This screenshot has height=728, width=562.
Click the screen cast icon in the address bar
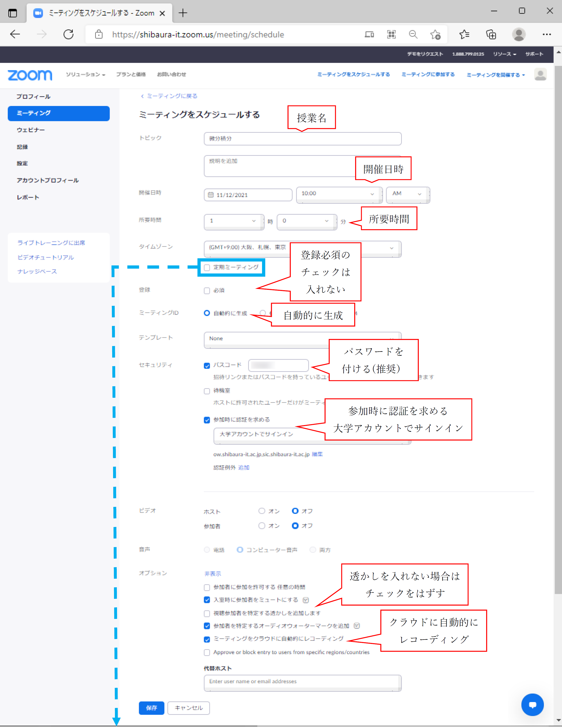[369, 34]
